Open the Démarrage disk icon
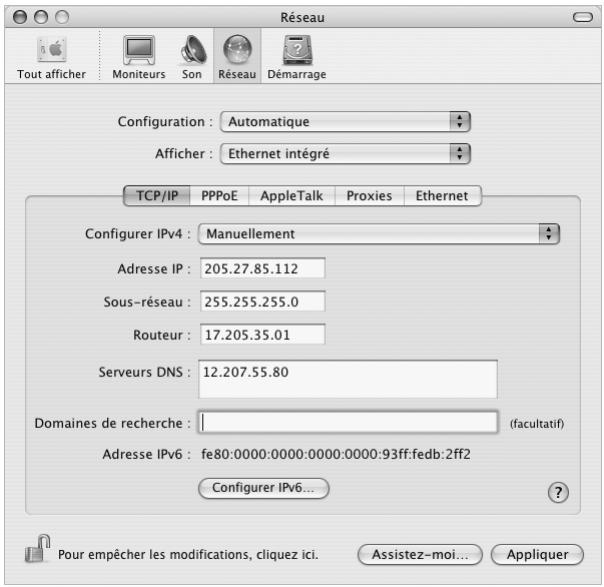This screenshot has height=587, width=604. (297, 50)
